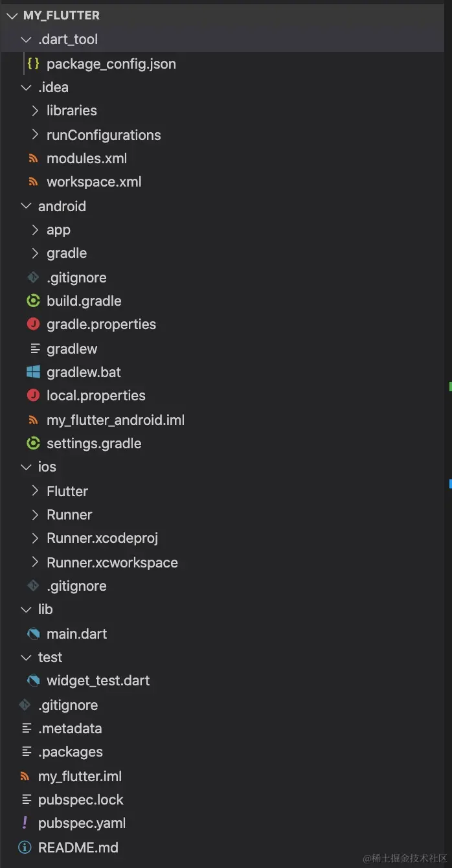452x868 pixels.
Task: Click the Gradle icon next to build.gradle
Action: [x=33, y=301]
